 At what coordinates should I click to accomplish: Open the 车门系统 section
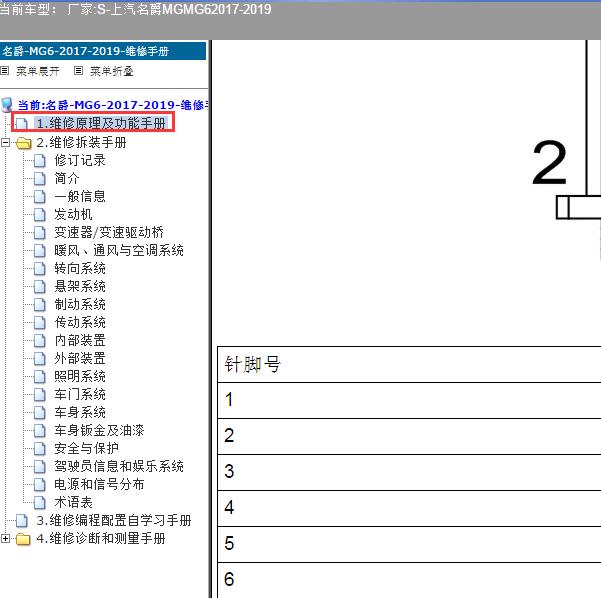pos(80,394)
